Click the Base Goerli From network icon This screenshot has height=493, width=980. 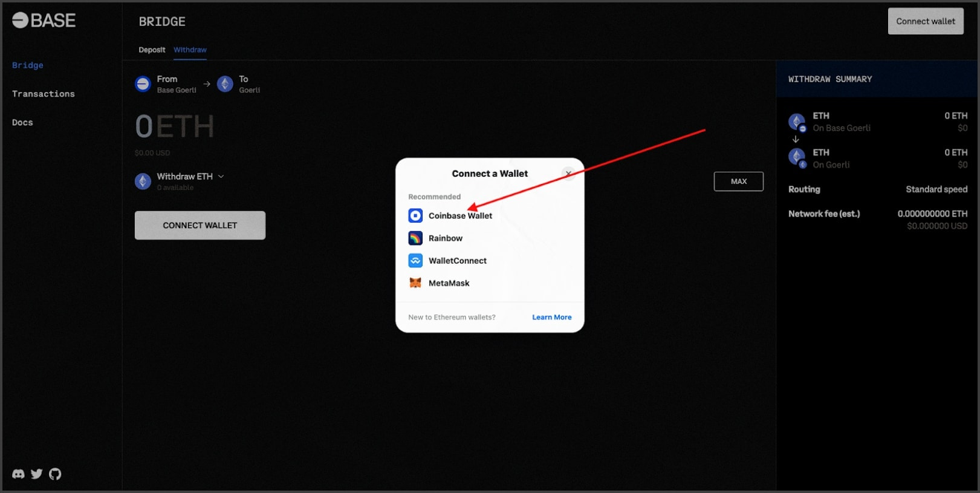click(143, 84)
